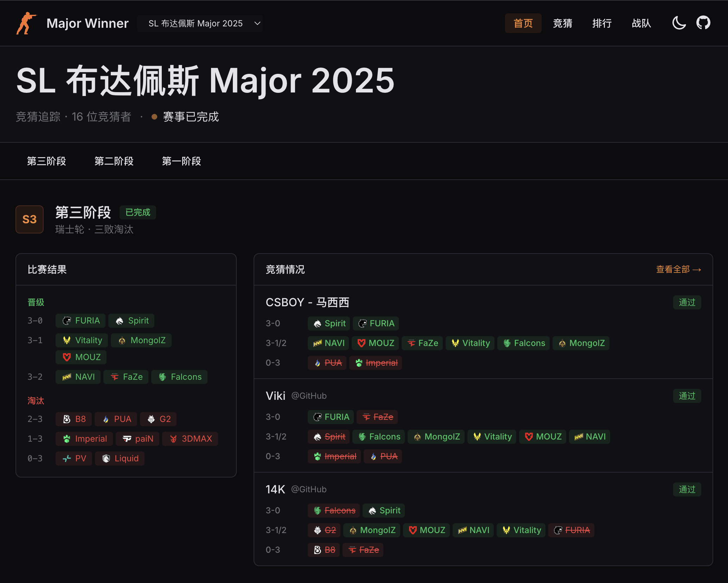Switch to the 第一阶段 stage tab
The width and height of the screenshot is (728, 583).
tap(181, 161)
